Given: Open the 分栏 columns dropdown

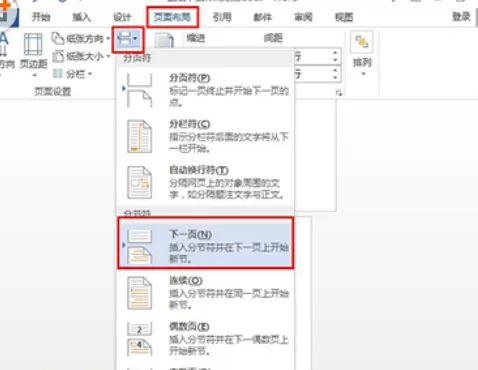Looking at the screenshot, I should (72, 74).
